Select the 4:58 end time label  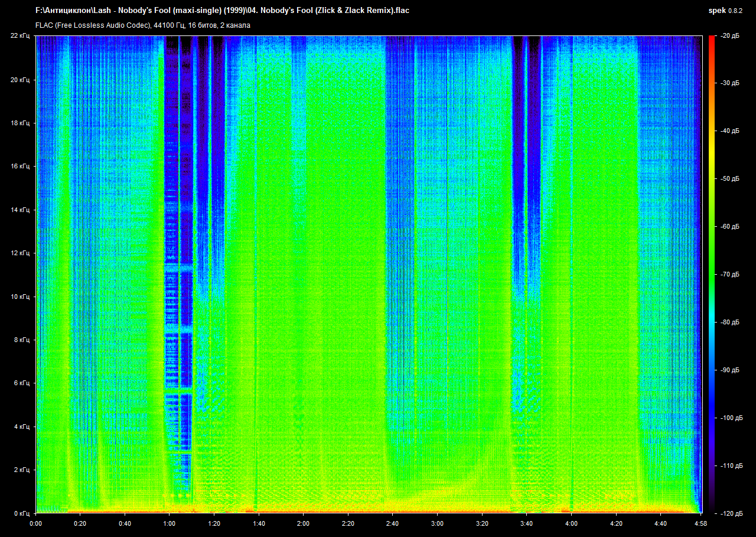pyautogui.click(x=700, y=523)
